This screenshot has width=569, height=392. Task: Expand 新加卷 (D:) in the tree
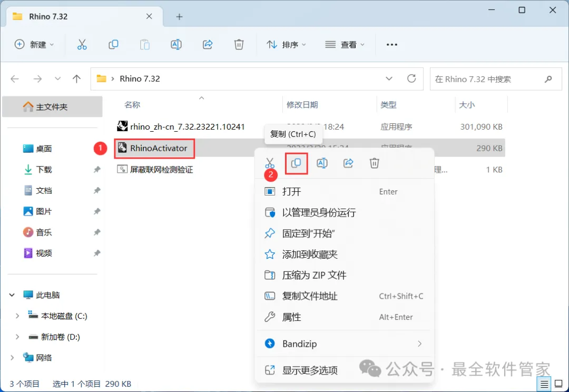(17, 337)
